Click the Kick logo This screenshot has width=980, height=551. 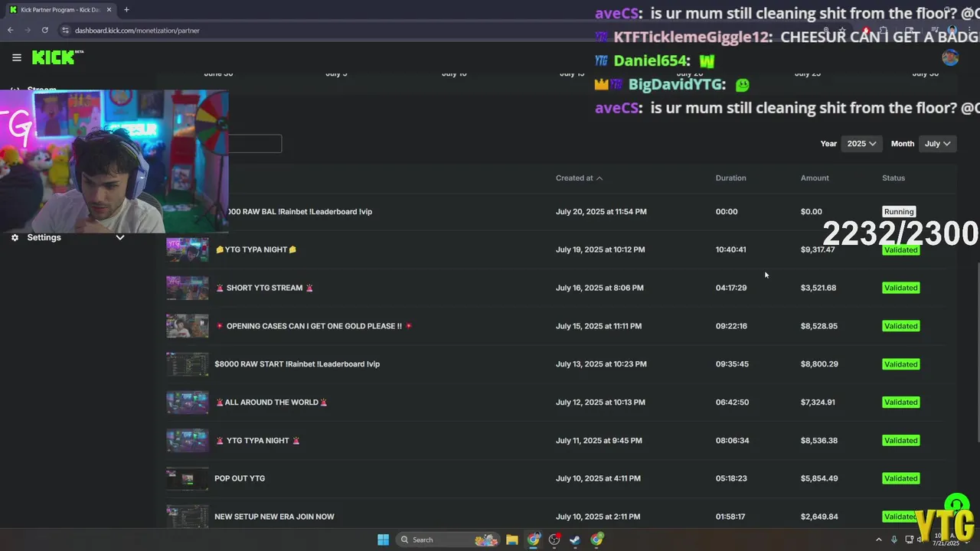point(57,57)
